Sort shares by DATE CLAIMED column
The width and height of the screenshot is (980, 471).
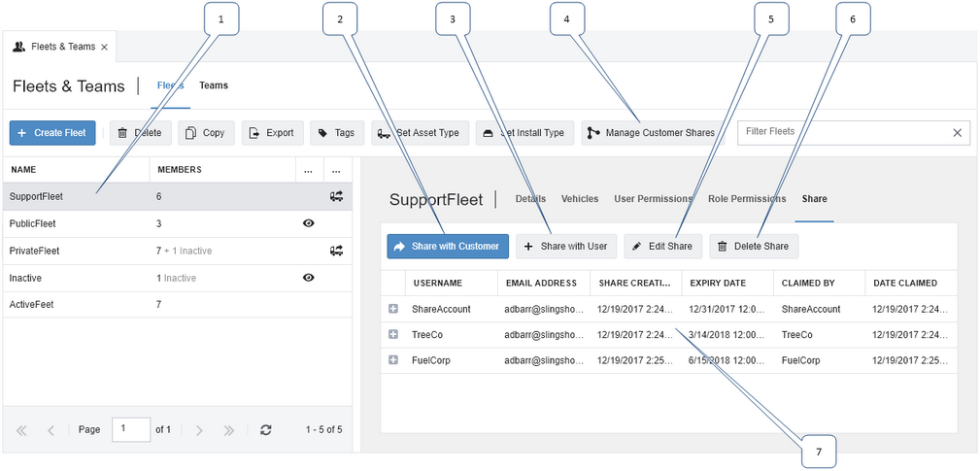911,283
